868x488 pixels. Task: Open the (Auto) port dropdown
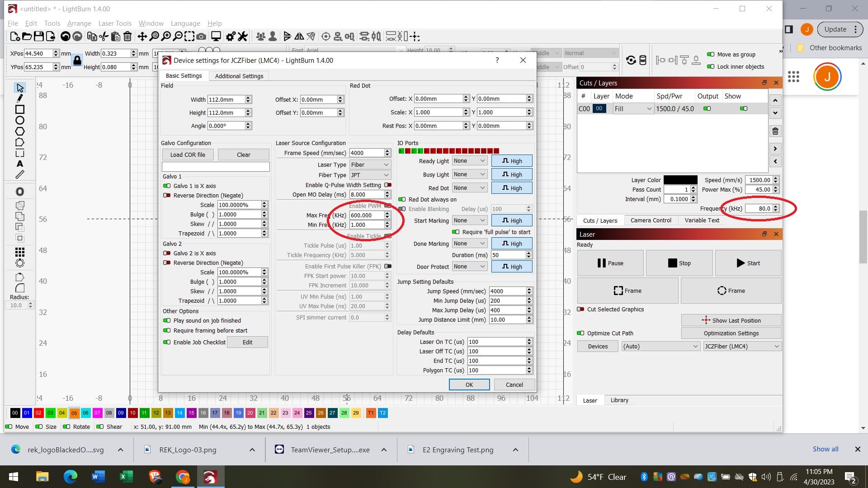(x=660, y=346)
